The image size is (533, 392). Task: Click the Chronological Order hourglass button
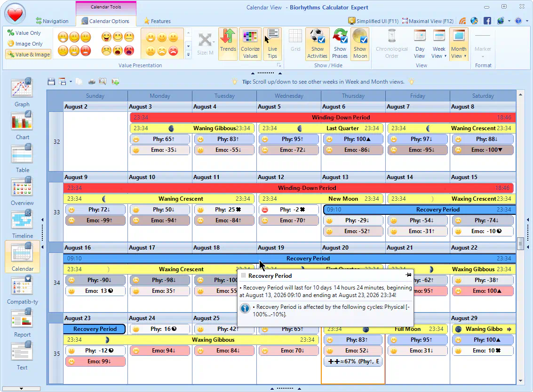point(391,44)
